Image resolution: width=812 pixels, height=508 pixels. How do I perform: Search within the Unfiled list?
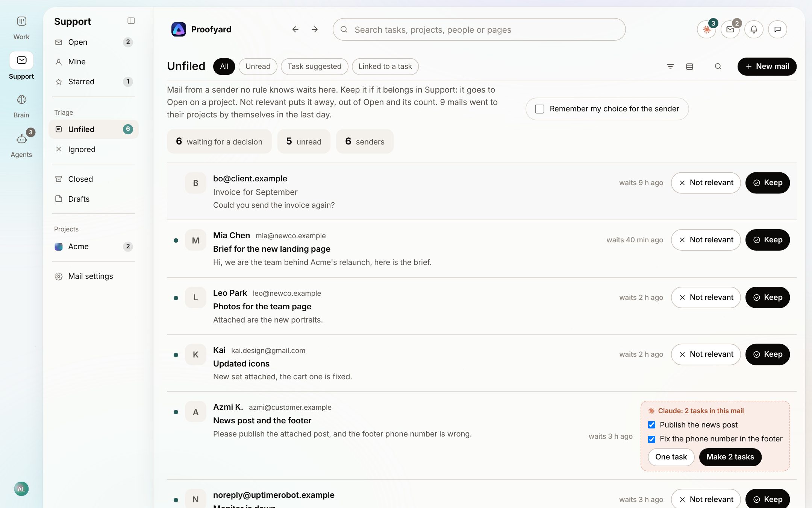point(718,67)
